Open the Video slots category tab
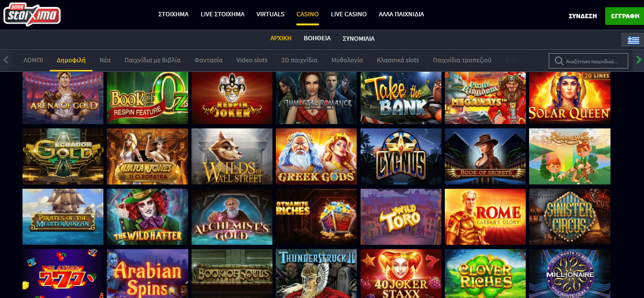The width and height of the screenshot is (644, 298). coord(252,60)
